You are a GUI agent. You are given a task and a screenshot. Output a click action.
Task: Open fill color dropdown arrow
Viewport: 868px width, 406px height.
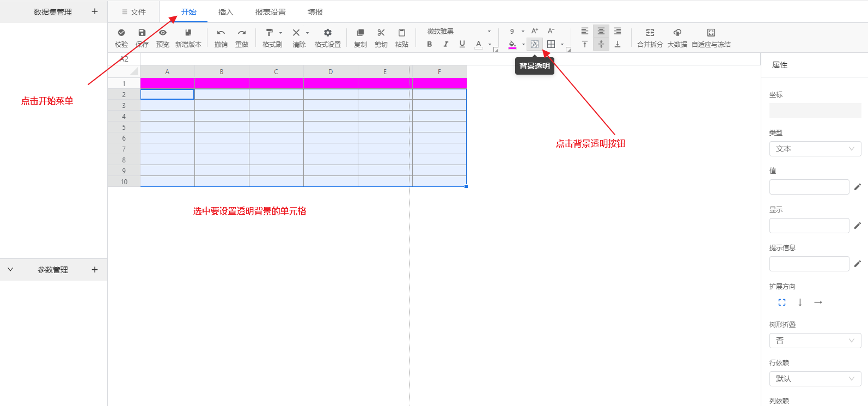523,44
